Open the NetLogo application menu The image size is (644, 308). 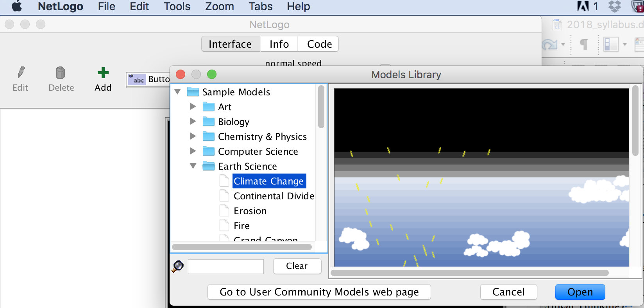[61, 6]
